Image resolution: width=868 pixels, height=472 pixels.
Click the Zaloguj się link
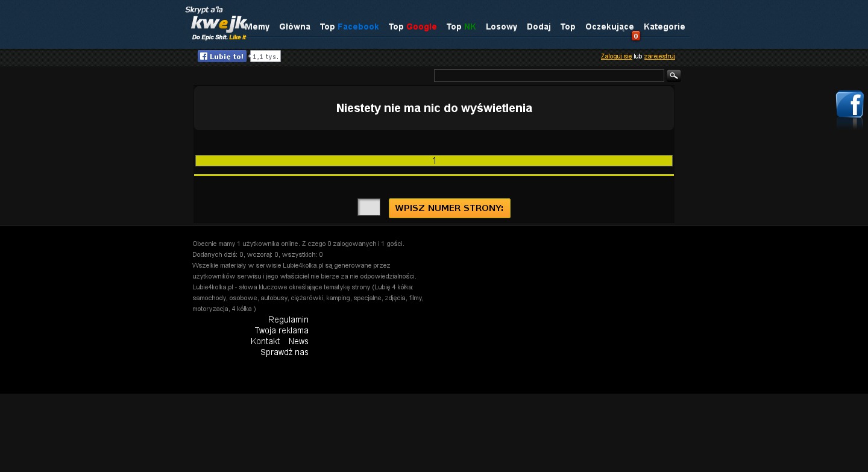pyautogui.click(x=616, y=56)
